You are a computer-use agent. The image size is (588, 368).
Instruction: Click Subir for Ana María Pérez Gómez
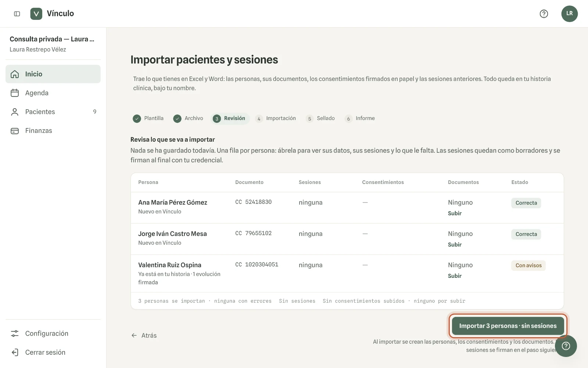point(455,213)
